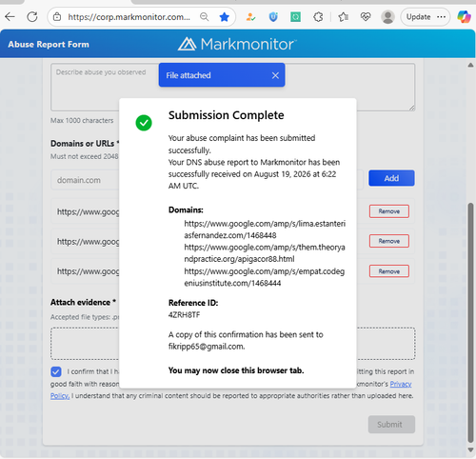This screenshot has height=459, width=476.
Task: Click the 'Max 1000 characters' note
Action: coord(82,121)
